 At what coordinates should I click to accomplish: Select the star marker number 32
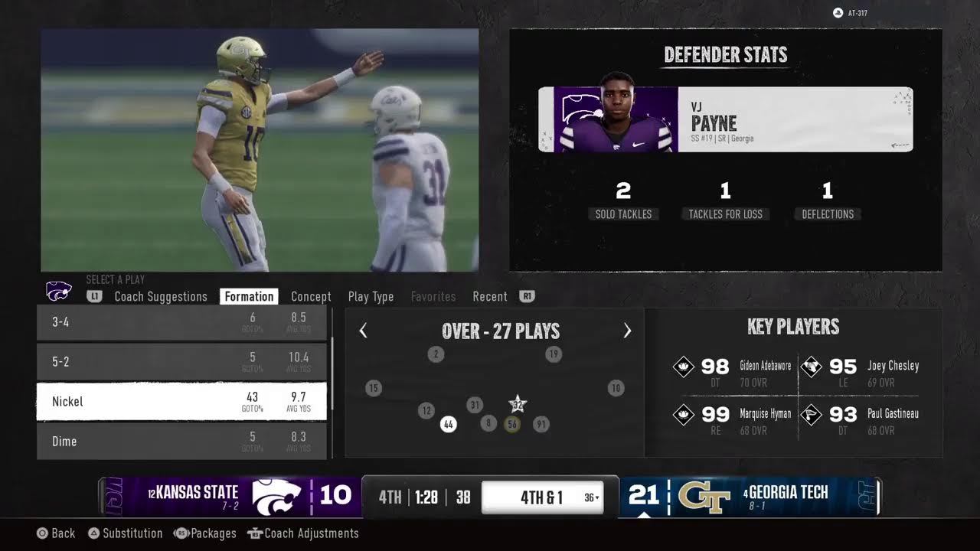518,405
